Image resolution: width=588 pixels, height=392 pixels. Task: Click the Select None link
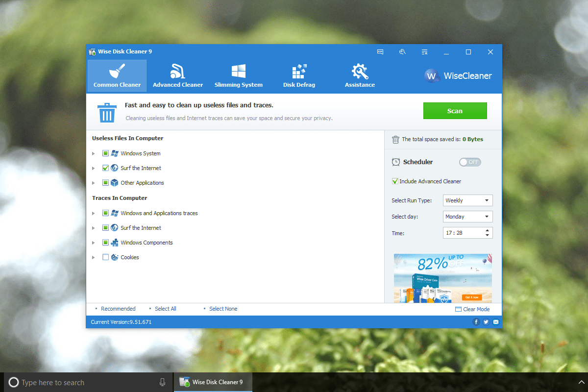223,309
